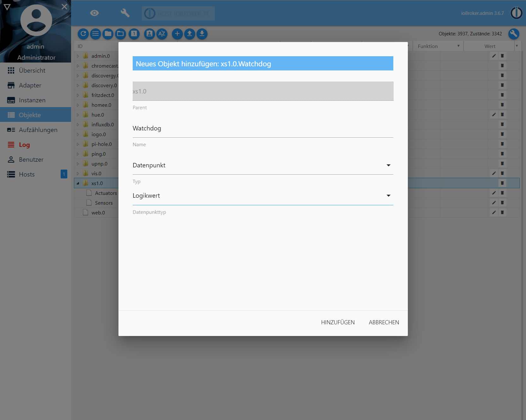The width and height of the screenshot is (526, 420).
Task: Click the numbered '1' toolbar icon
Action: coord(134,34)
